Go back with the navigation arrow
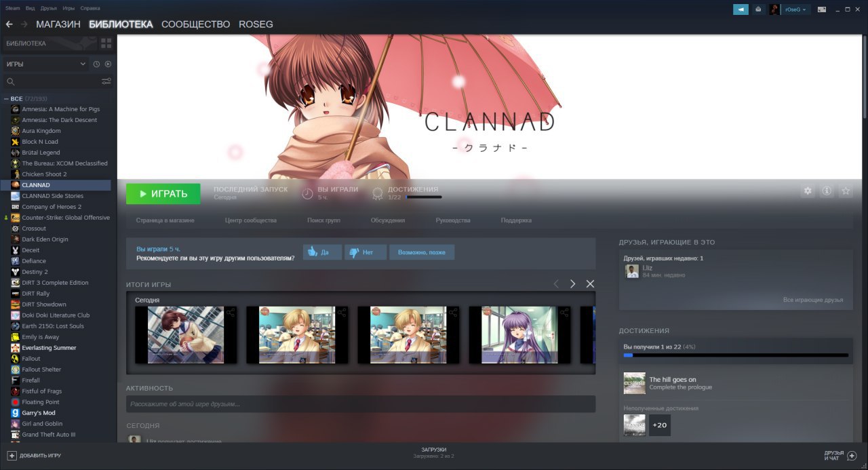The height and width of the screenshot is (470, 868). pos(9,24)
